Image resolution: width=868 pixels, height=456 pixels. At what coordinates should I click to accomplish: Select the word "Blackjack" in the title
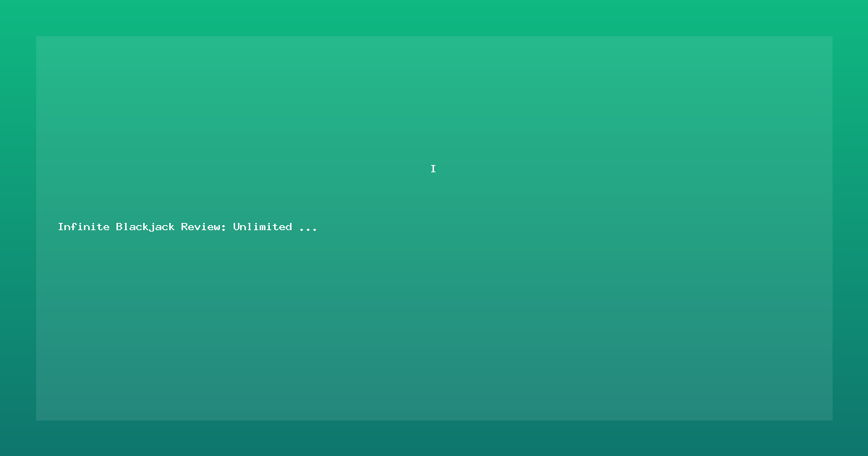pos(145,227)
